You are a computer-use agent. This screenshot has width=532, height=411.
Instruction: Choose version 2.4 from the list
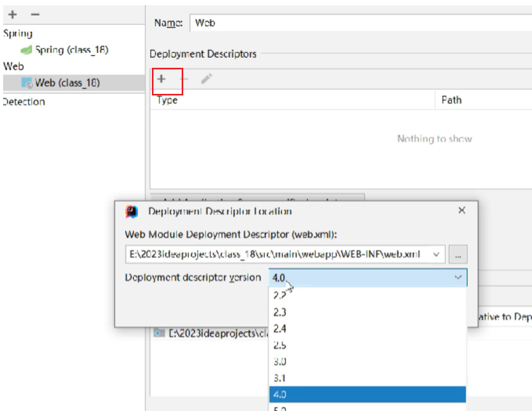368,329
